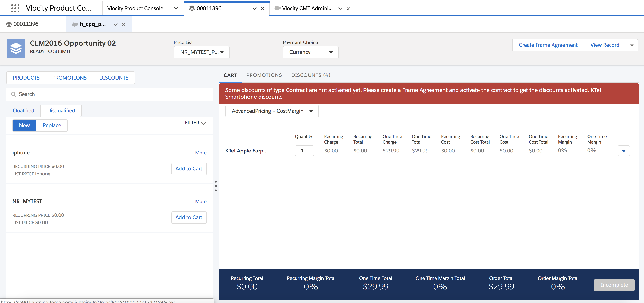Open the left panel DISCOUNTS tab
Viewport: 644px width, 303px height.
click(x=114, y=78)
